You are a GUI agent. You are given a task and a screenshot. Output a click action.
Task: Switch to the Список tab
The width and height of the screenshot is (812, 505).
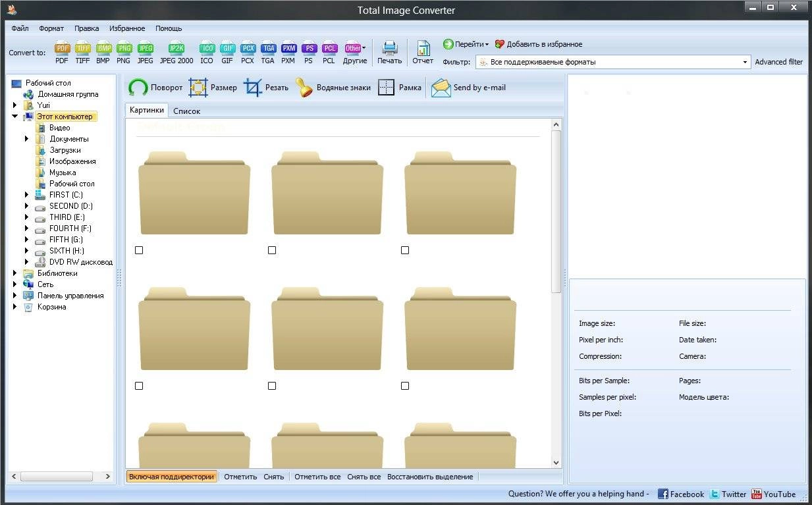click(186, 111)
